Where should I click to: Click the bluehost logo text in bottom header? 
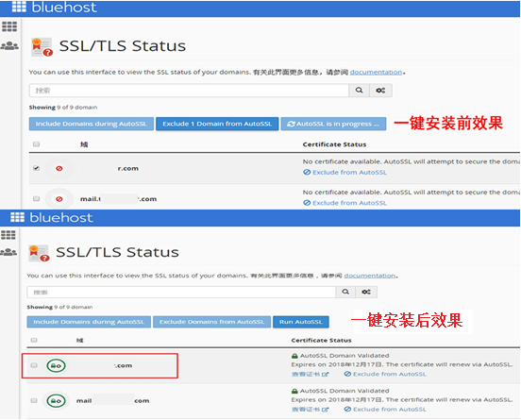(61, 217)
